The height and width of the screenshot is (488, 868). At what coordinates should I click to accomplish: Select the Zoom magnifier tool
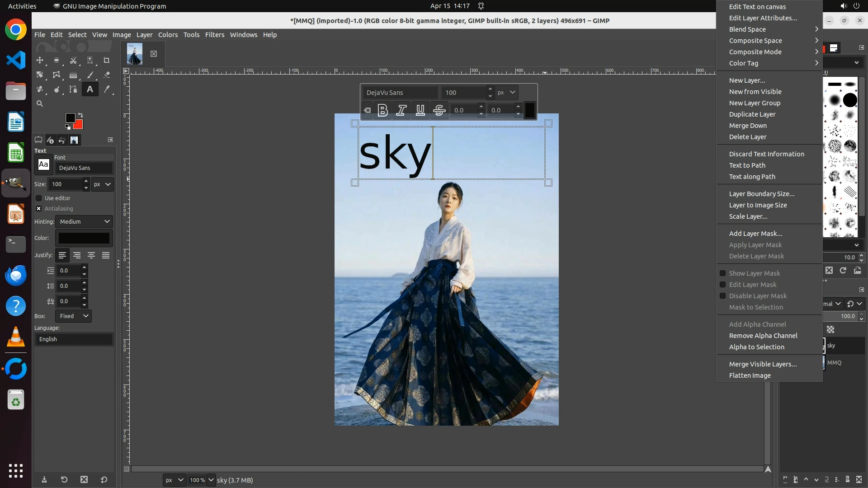point(40,103)
